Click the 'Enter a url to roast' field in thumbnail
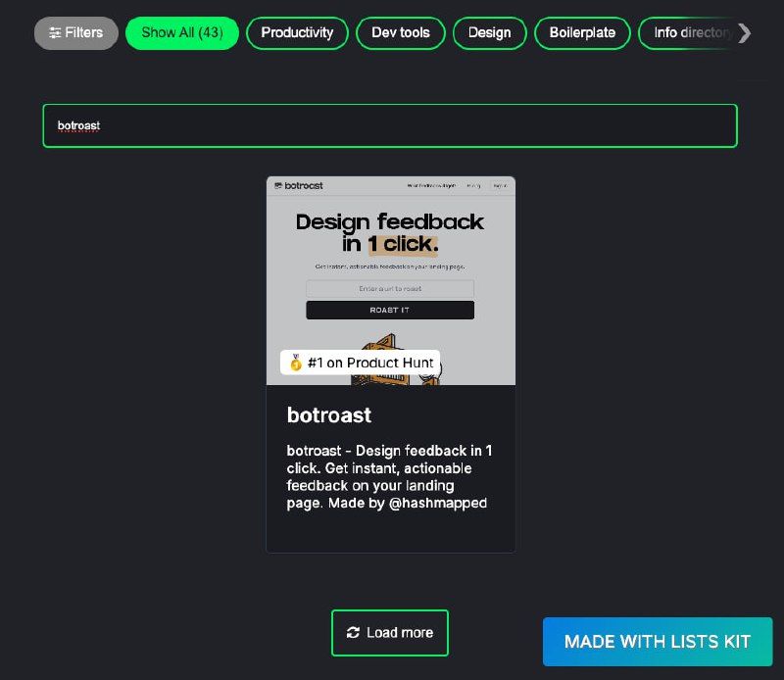The width and height of the screenshot is (784, 680). coord(390,288)
